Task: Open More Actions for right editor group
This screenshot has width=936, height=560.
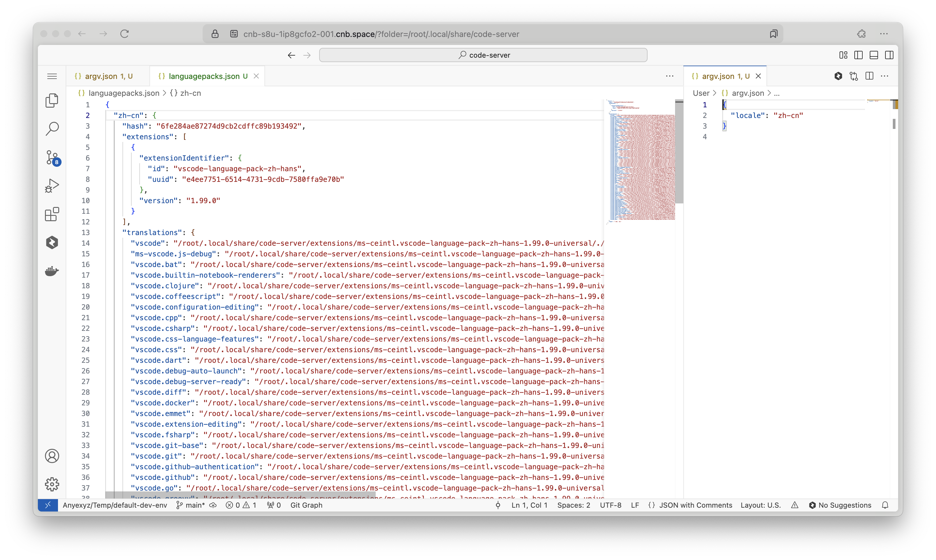Action: point(885,76)
